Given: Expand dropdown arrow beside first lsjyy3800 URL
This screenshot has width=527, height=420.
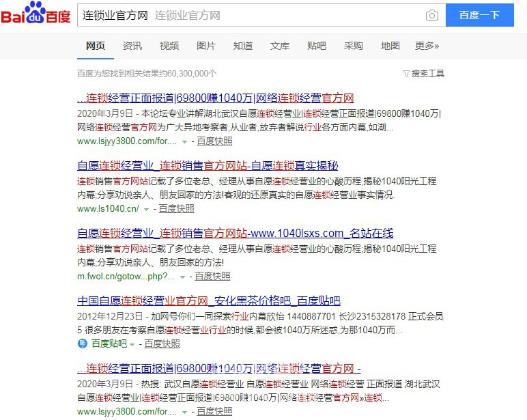Looking at the screenshot, I should pyautogui.click(x=184, y=142).
